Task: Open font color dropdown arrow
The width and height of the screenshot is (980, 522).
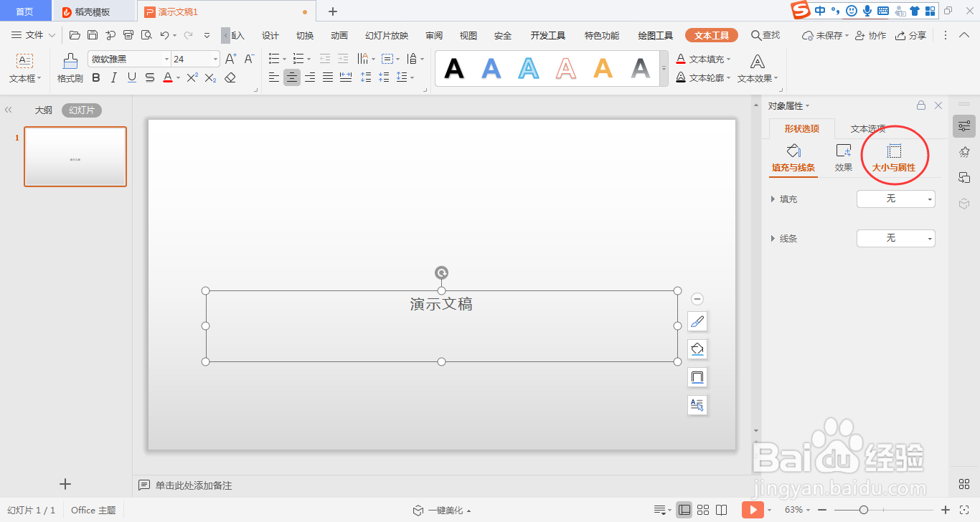Action: pyautogui.click(x=178, y=78)
